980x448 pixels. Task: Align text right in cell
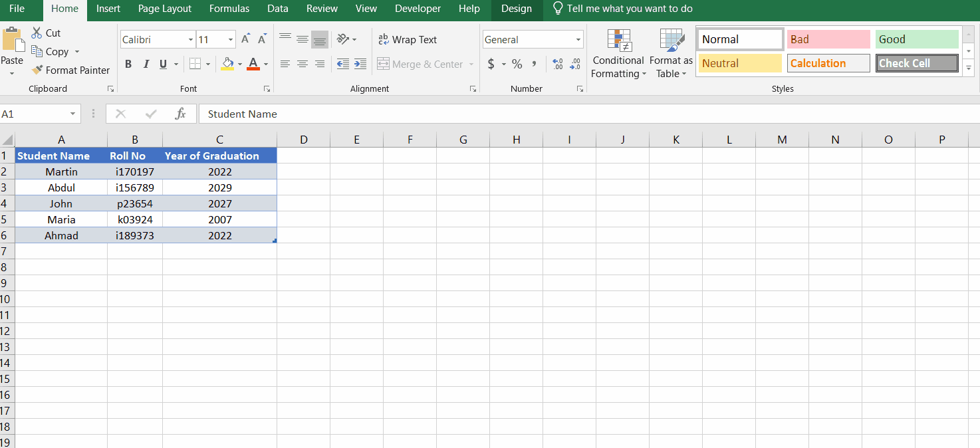(320, 64)
